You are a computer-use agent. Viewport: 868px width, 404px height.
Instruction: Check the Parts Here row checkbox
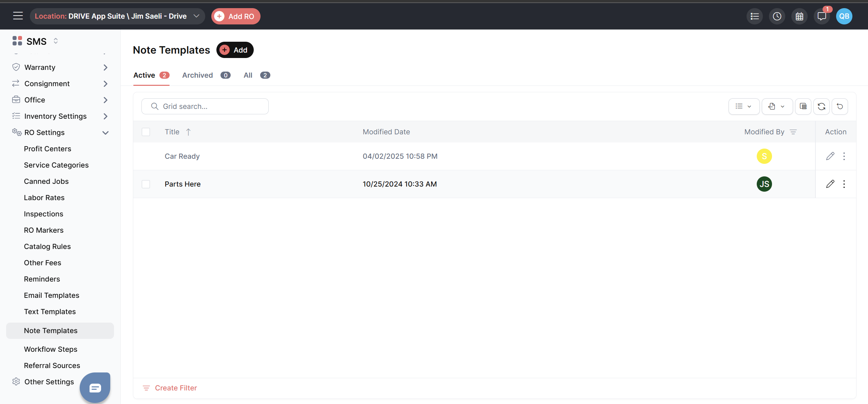pos(146,184)
